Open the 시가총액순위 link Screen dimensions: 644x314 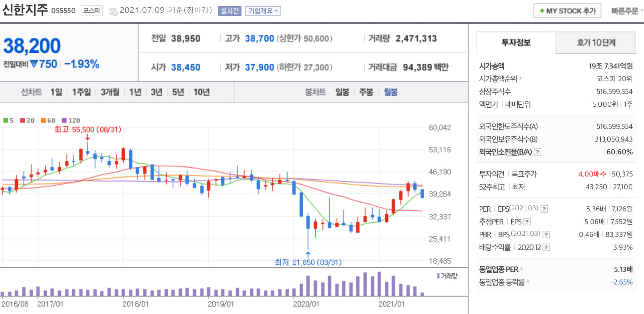point(498,79)
